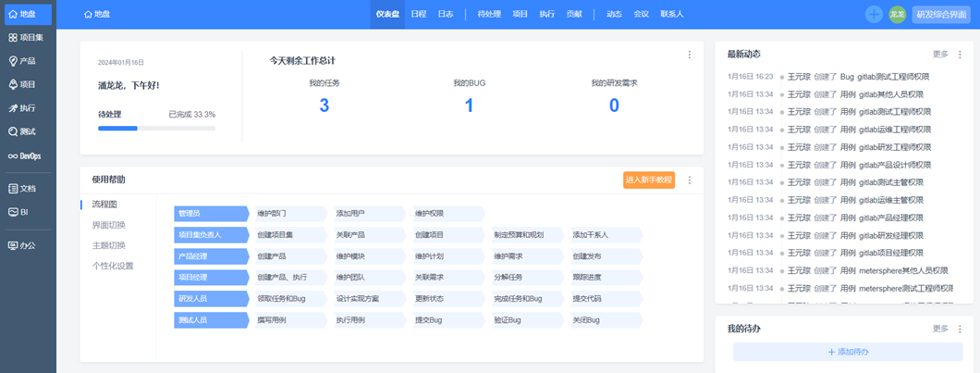Click 更多 in the 我的待办 panel

[x=940, y=329]
